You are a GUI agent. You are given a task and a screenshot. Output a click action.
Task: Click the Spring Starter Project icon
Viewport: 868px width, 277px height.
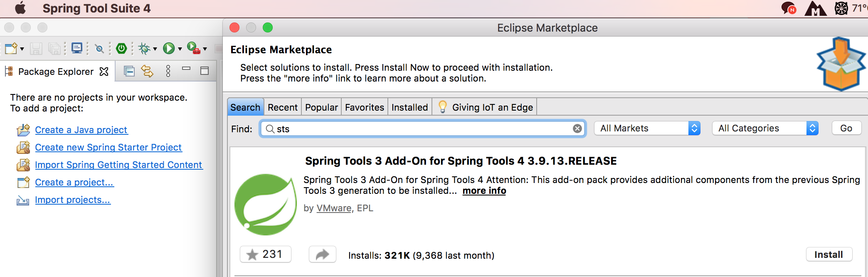[23, 147]
